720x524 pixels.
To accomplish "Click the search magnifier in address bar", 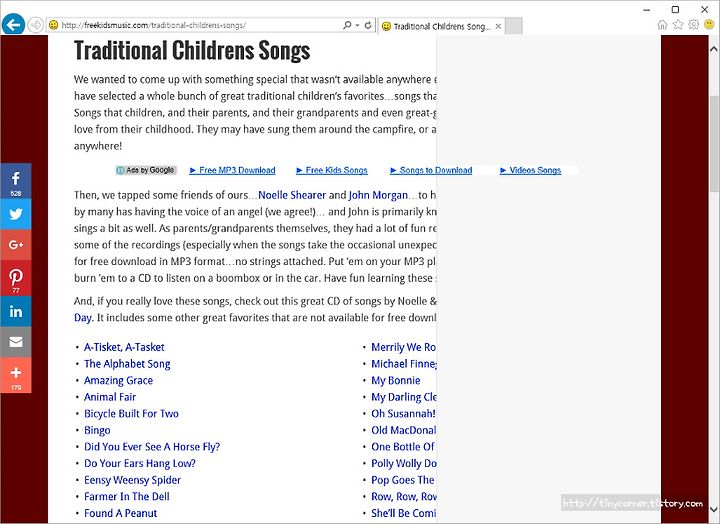I will (x=347, y=25).
